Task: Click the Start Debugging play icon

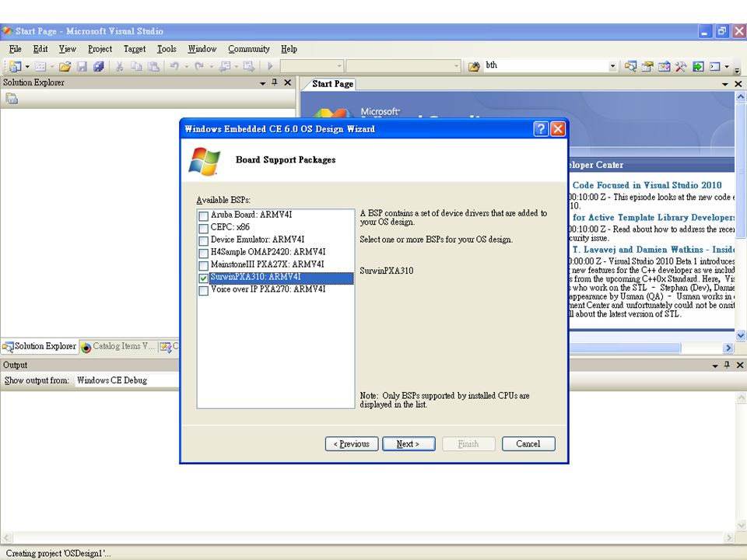Action: 270,66
